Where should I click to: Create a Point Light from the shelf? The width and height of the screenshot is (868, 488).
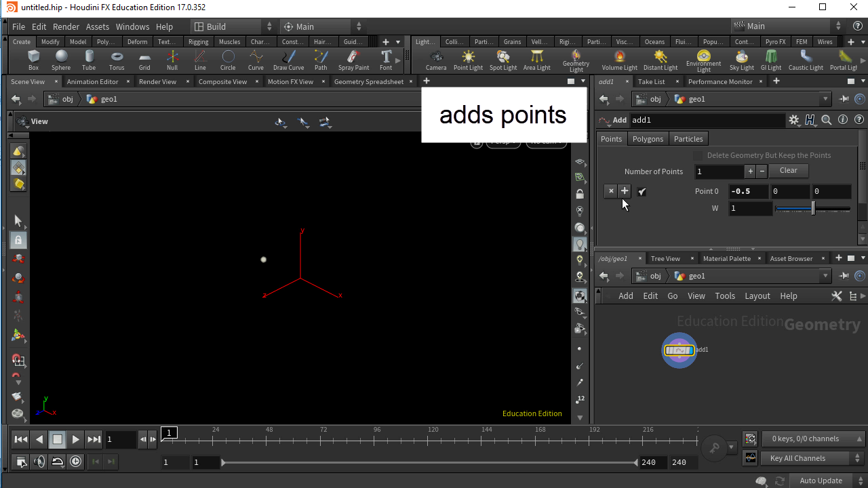(468, 60)
